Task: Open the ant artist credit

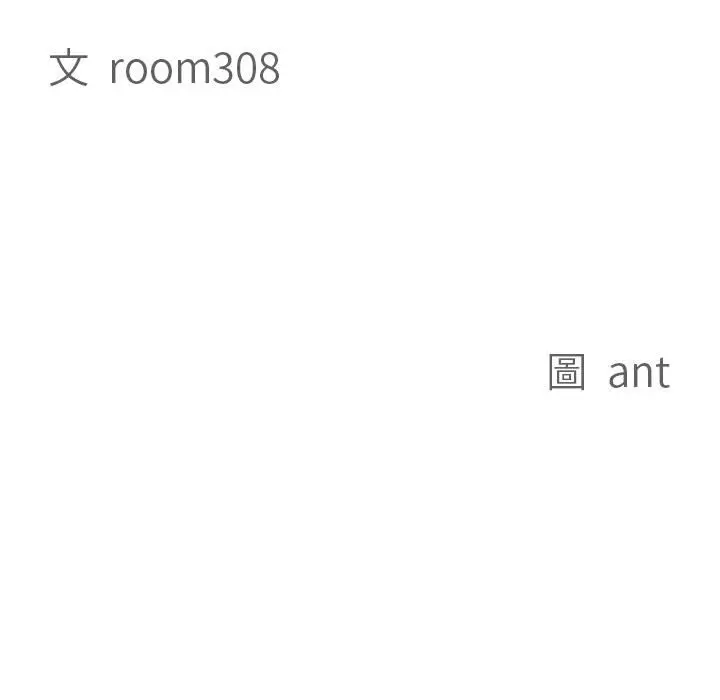Action: 639,373
